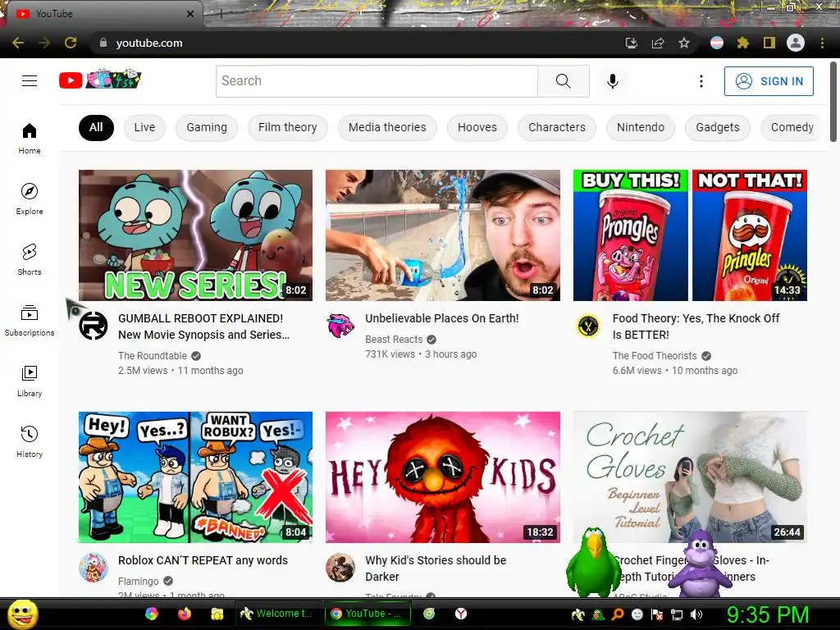Open the Prongles vs Pringles thumbnail

690,235
